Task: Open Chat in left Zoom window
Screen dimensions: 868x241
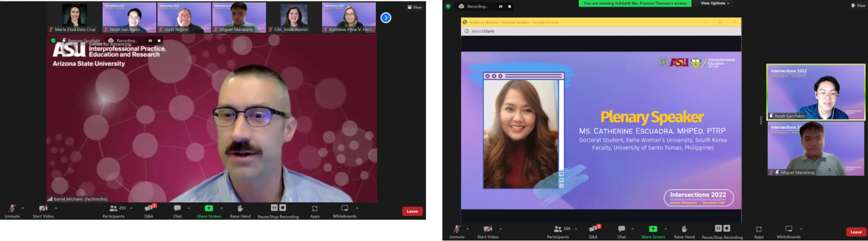Action: coord(177,211)
